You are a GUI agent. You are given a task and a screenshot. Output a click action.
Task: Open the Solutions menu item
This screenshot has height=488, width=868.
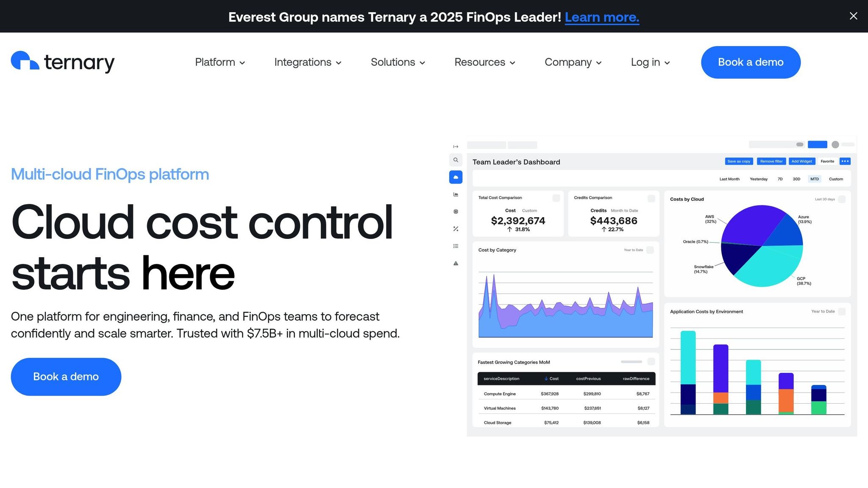398,62
